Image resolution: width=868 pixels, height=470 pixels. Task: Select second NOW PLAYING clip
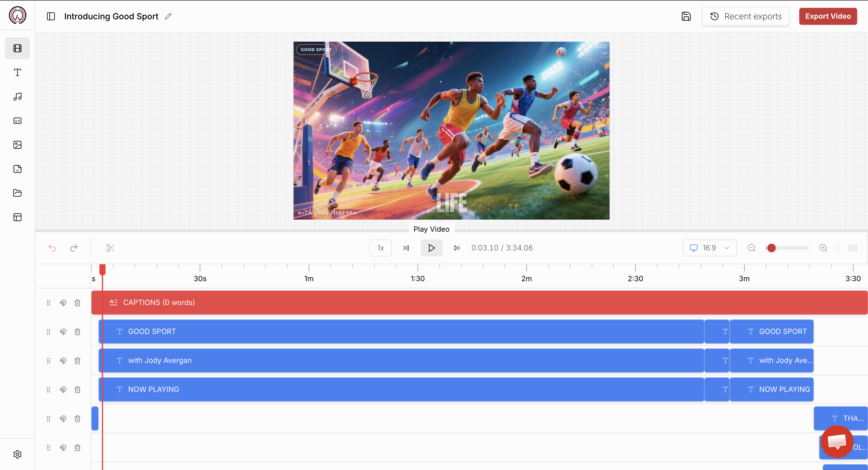(x=772, y=389)
